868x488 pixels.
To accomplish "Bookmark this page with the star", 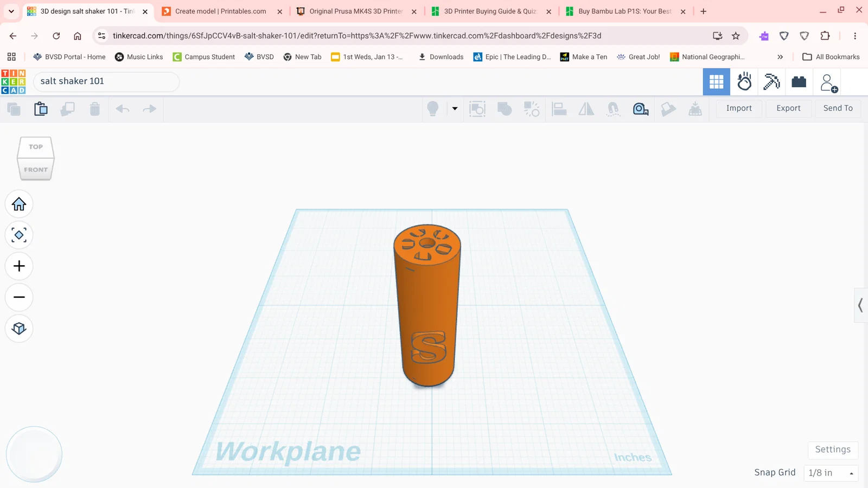I will [736, 36].
